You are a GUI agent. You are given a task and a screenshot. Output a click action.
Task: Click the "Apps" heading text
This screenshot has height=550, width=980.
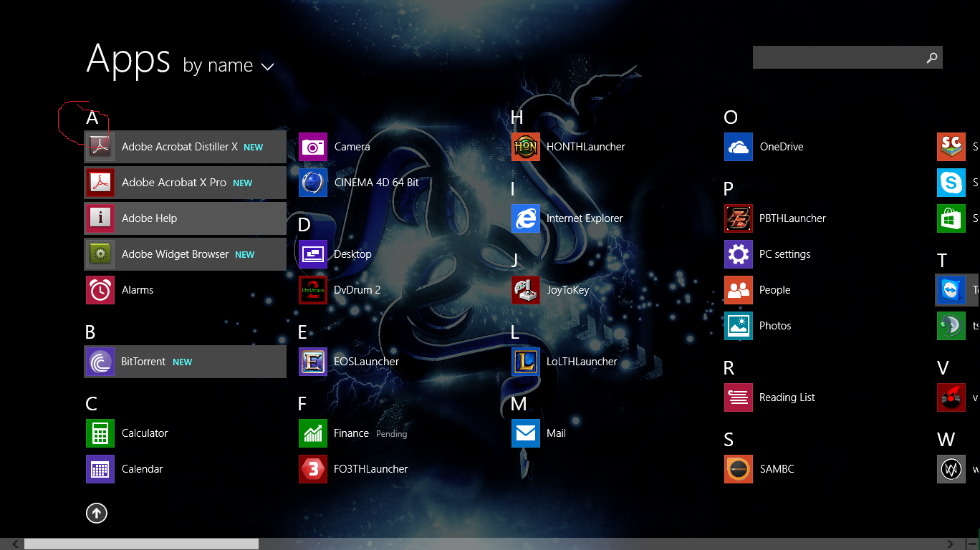(x=128, y=59)
